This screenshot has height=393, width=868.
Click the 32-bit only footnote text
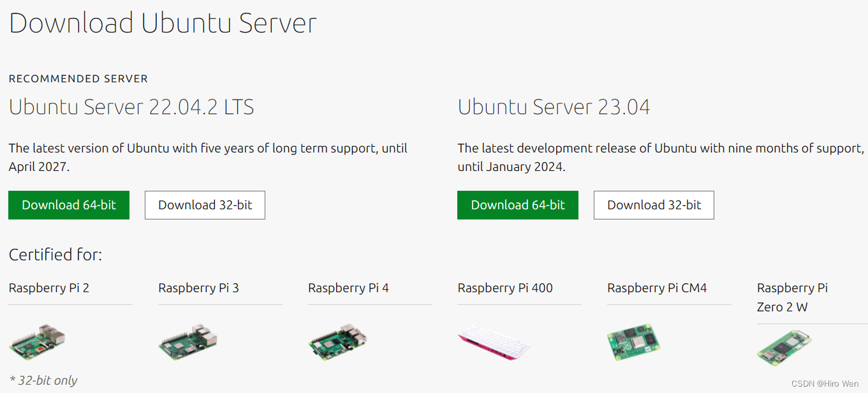(x=42, y=380)
